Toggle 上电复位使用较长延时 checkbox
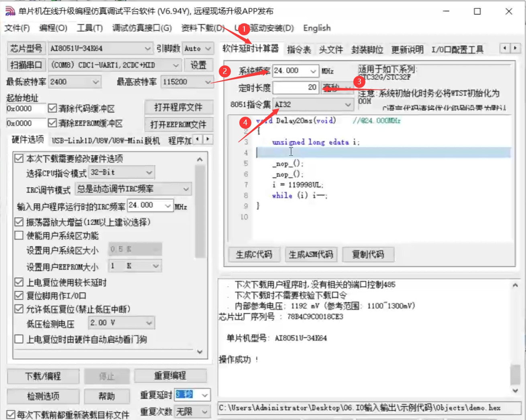Screen dimensions: 526x420 (19, 282)
